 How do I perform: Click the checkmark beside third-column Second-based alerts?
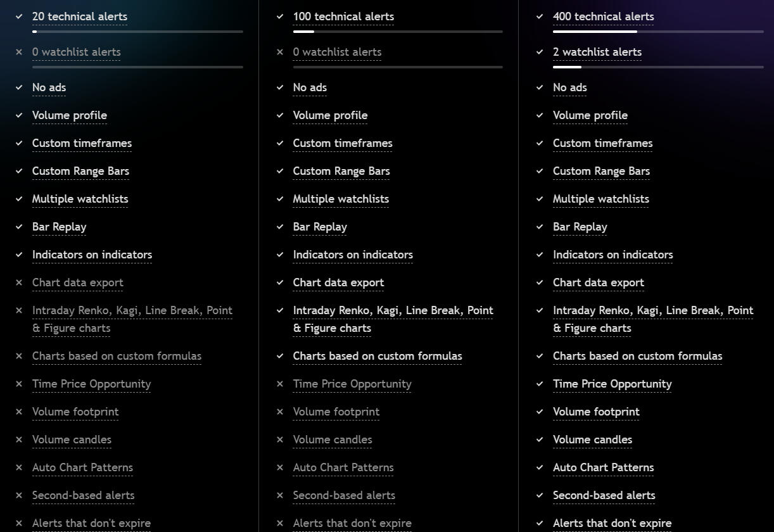pyautogui.click(x=540, y=495)
